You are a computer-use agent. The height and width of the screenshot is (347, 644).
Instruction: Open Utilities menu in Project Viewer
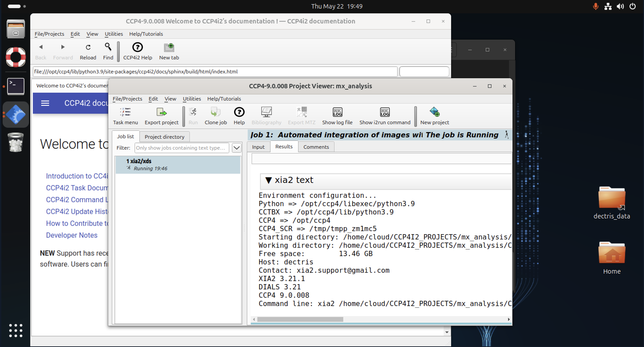tap(192, 99)
